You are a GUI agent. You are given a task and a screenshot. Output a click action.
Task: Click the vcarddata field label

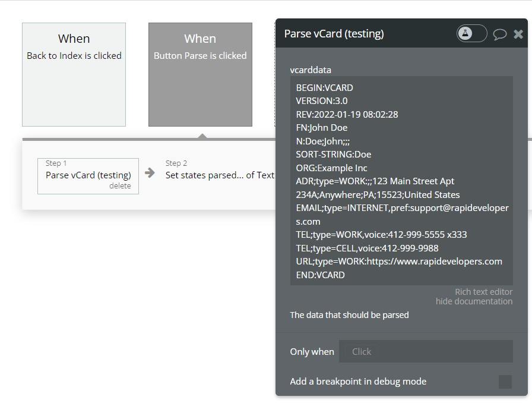(x=311, y=70)
